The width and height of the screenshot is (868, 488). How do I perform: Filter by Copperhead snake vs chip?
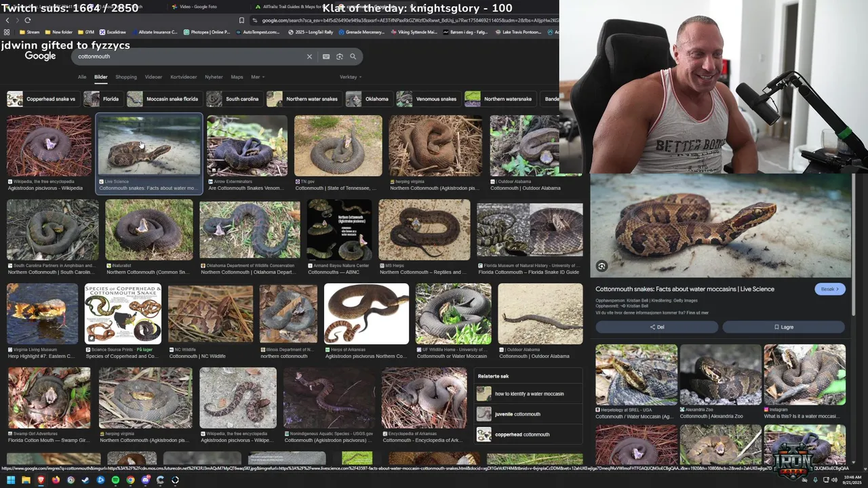(42, 99)
